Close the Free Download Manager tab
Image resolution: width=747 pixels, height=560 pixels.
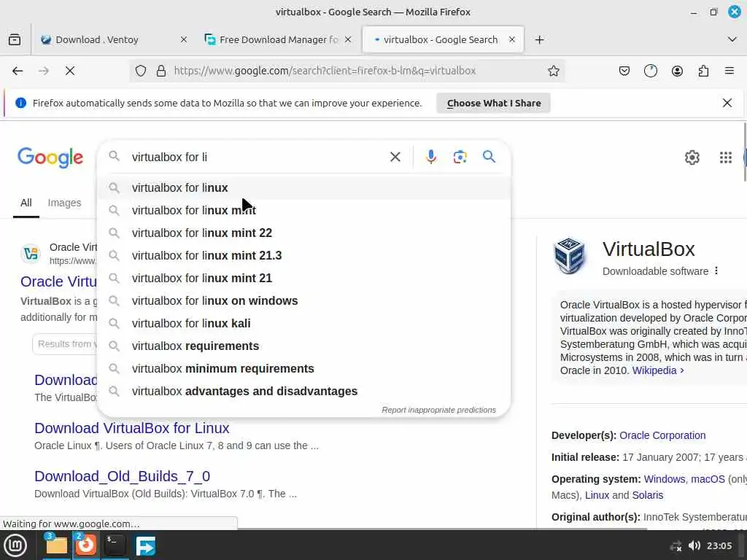tap(348, 39)
